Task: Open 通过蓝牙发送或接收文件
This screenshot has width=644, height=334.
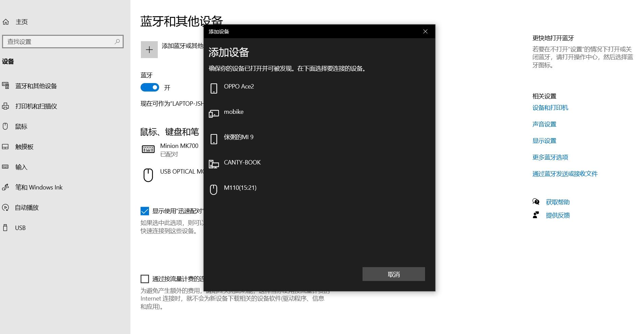Action: tap(565, 174)
